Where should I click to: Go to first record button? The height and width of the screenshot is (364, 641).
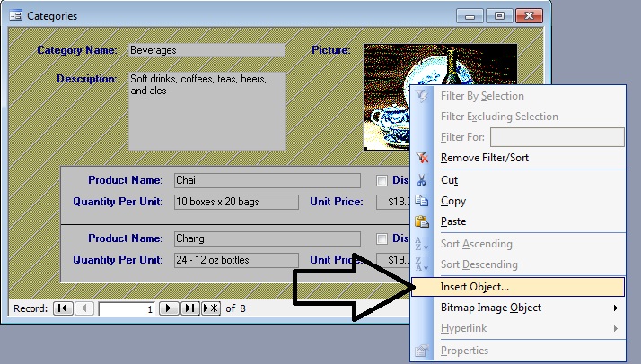pos(63,308)
